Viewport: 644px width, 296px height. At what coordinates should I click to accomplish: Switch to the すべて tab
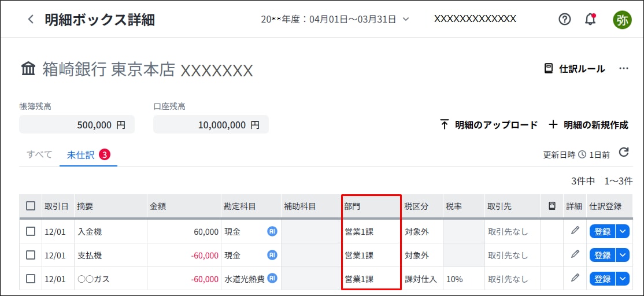pyautogui.click(x=39, y=154)
